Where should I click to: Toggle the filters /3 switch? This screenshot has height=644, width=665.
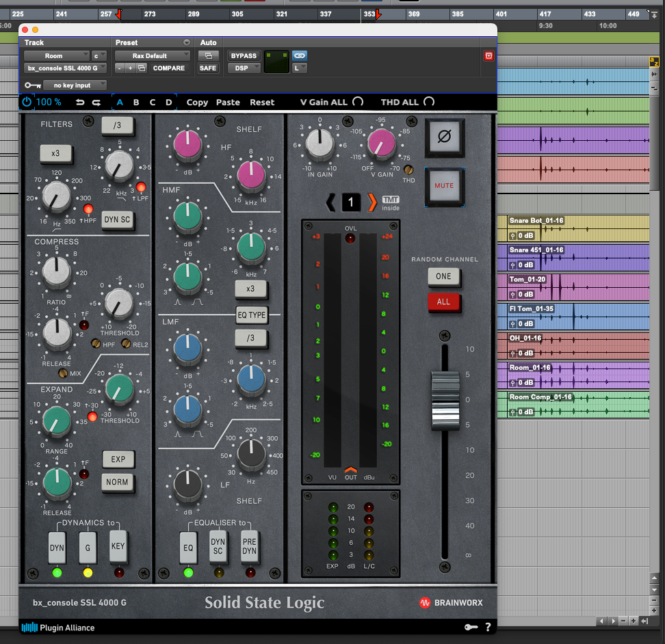tap(118, 126)
